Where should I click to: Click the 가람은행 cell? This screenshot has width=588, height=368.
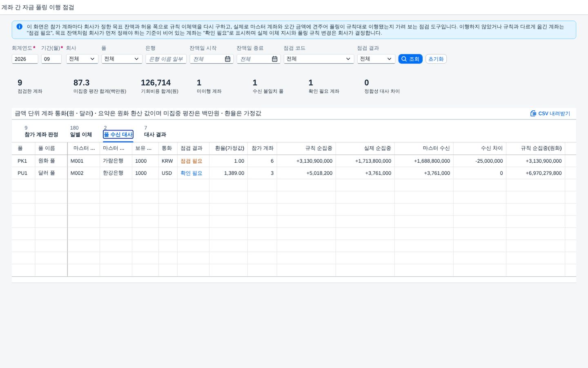point(116,161)
